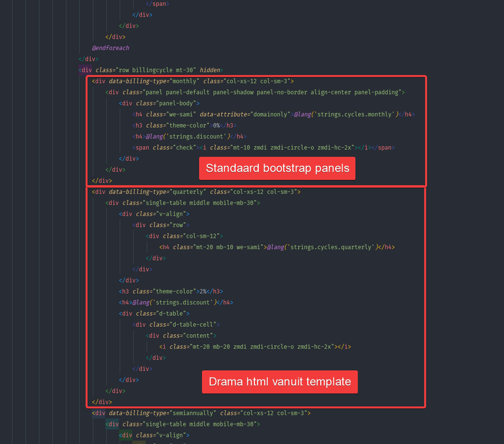Click the 'Standaard bootstrap panels' red label
Image resolution: width=504 pixels, height=444 pixels.
point(277,168)
